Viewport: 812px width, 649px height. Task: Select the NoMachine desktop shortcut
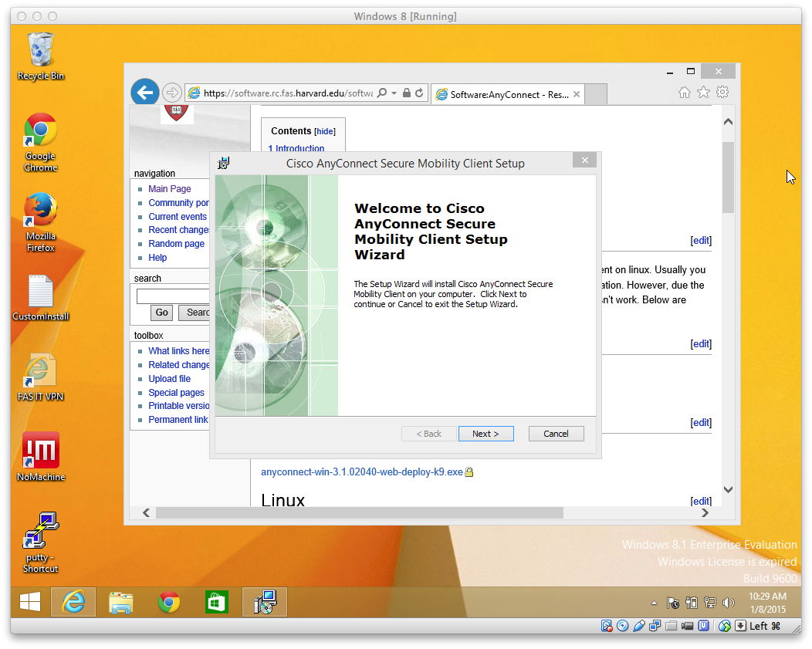[x=40, y=457]
